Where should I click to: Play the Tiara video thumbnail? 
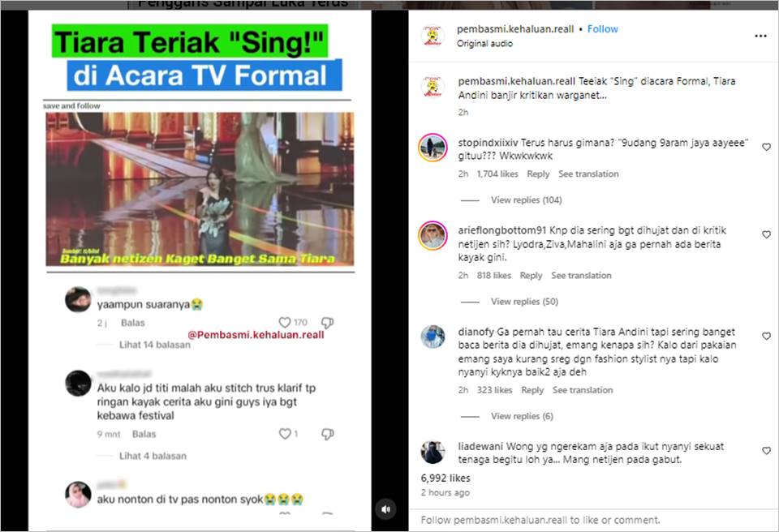(x=200, y=189)
